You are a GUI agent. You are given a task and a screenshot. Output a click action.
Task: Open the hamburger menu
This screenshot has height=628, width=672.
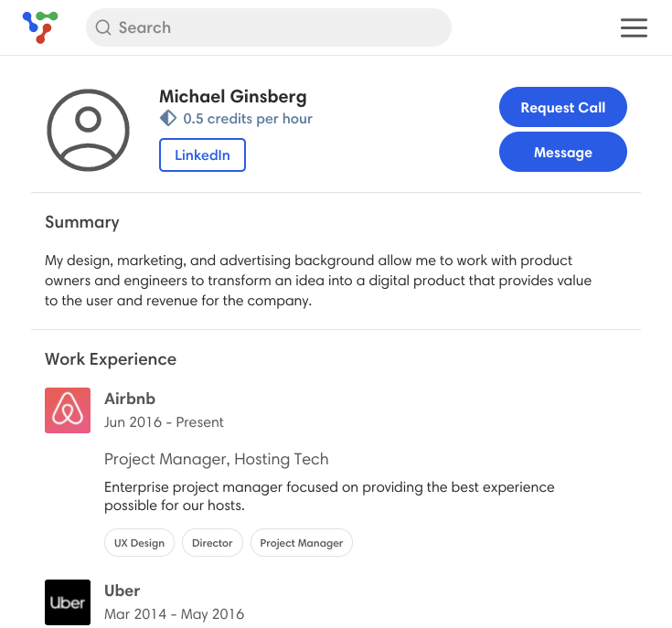tap(634, 27)
